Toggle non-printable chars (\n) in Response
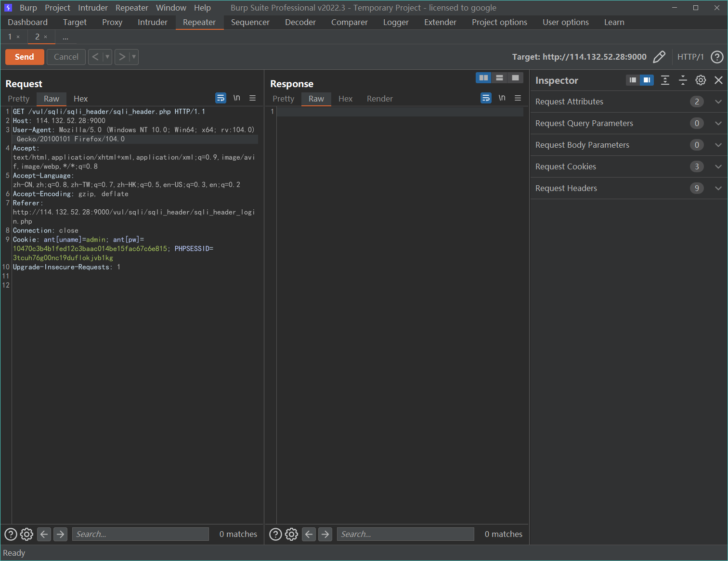 (502, 98)
